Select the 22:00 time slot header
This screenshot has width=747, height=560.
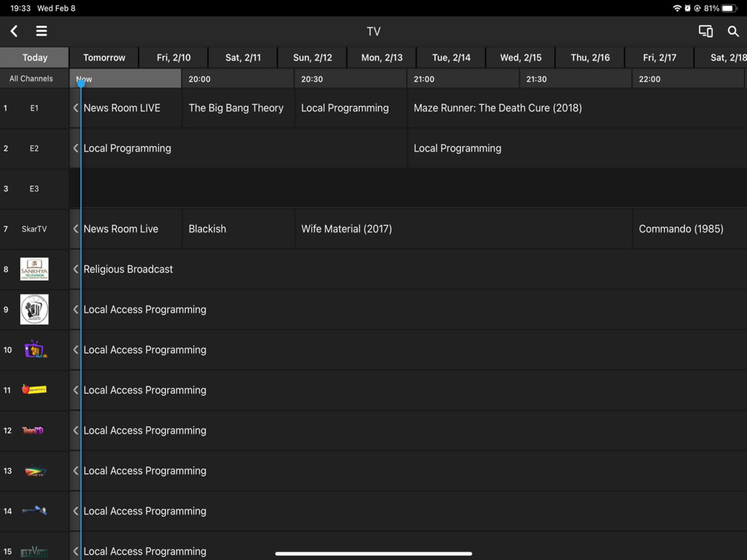(x=689, y=78)
